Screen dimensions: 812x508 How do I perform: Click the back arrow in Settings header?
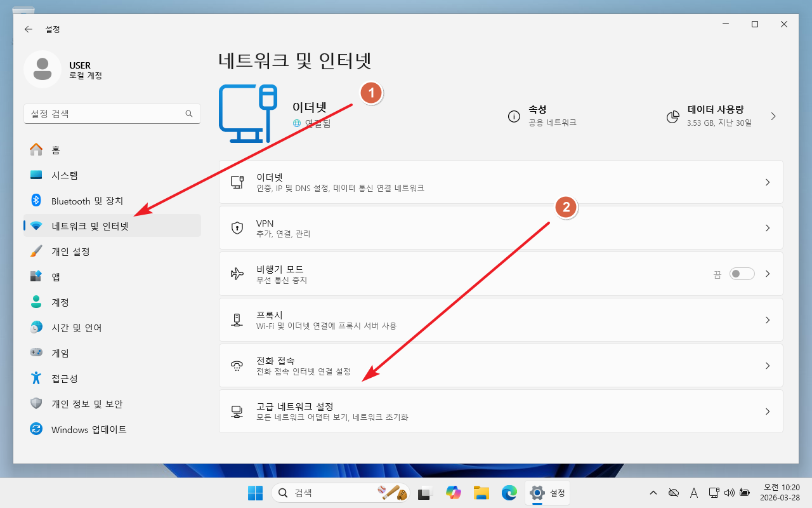pyautogui.click(x=29, y=29)
